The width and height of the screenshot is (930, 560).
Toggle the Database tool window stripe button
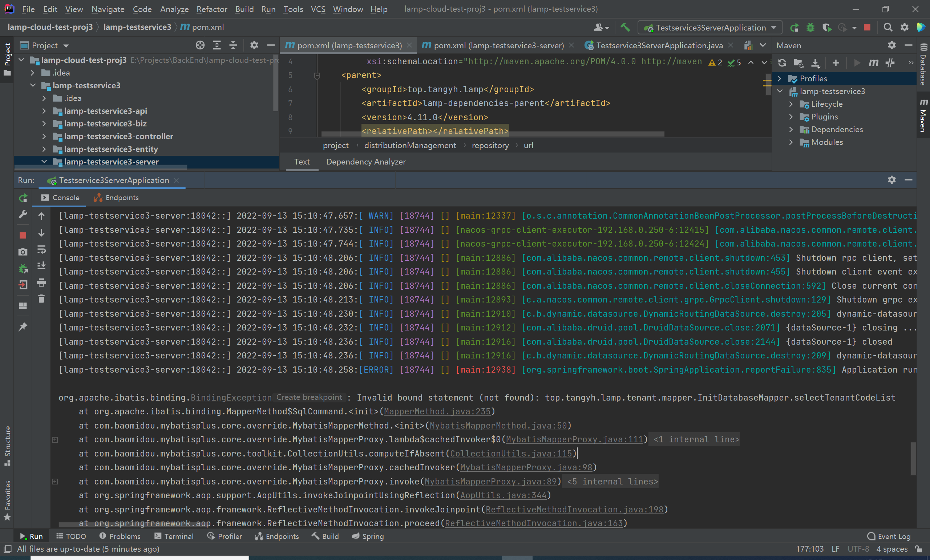pos(923,64)
